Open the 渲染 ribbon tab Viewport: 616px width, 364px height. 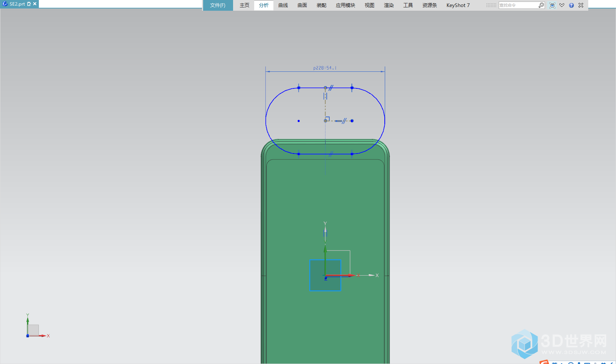389,5
